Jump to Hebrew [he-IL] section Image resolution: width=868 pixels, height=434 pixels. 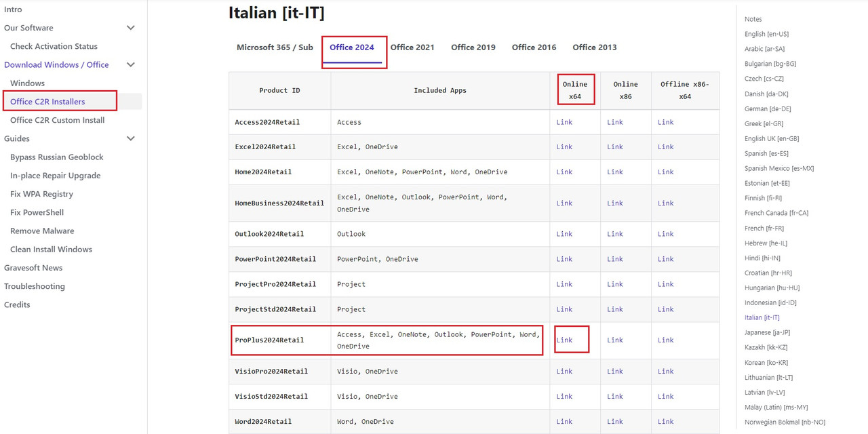pyautogui.click(x=766, y=243)
